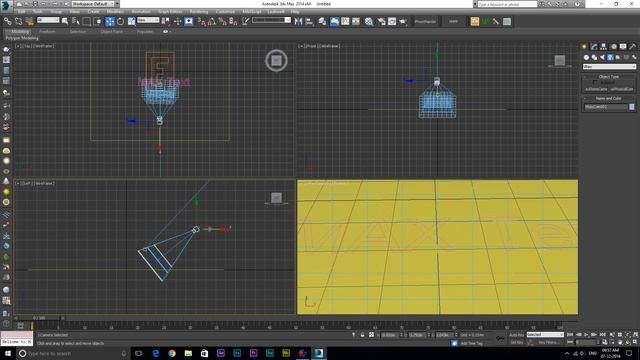Switch to the Freeform ribbon tab
Viewport: 640px width, 360px height.
[x=47, y=31]
